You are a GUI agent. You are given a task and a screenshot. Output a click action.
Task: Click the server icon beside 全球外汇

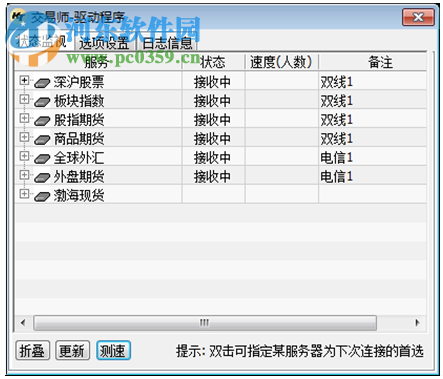[42, 159]
